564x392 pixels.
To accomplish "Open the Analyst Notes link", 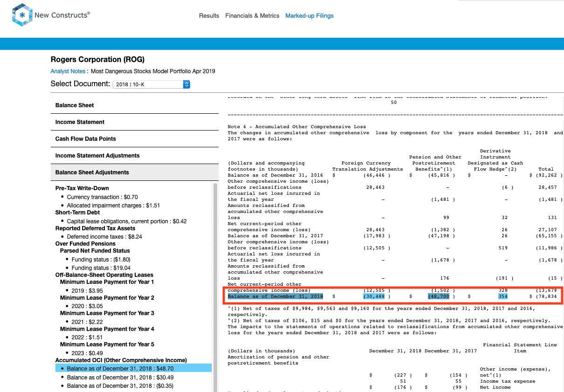I will [x=68, y=71].
